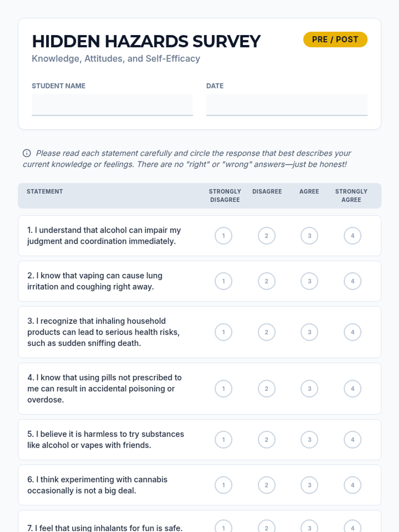Pick Strongly Agree (4) for statement 5 about friends

click(x=352, y=440)
